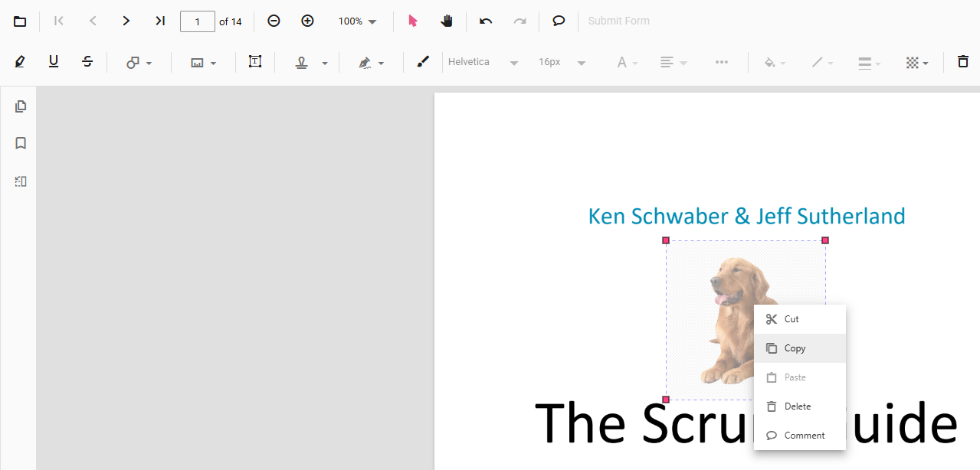The width and height of the screenshot is (980, 470).
Task: Select the ink drawing brush tool
Action: point(423,62)
